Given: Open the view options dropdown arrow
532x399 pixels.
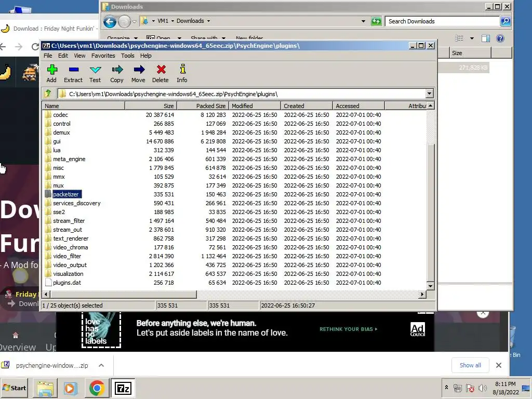Looking at the screenshot, I should pos(472,38).
